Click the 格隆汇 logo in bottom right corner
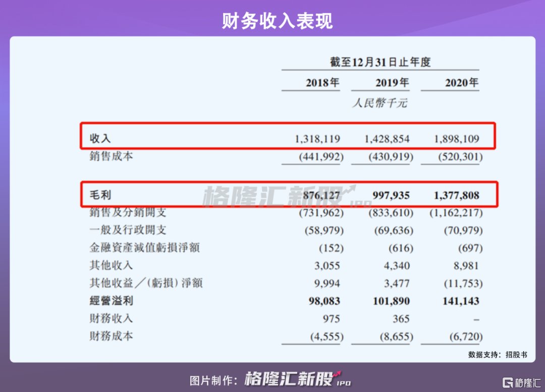Image resolution: width=545 pixels, height=392 pixels. pyautogui.click(x=521, y=382)
